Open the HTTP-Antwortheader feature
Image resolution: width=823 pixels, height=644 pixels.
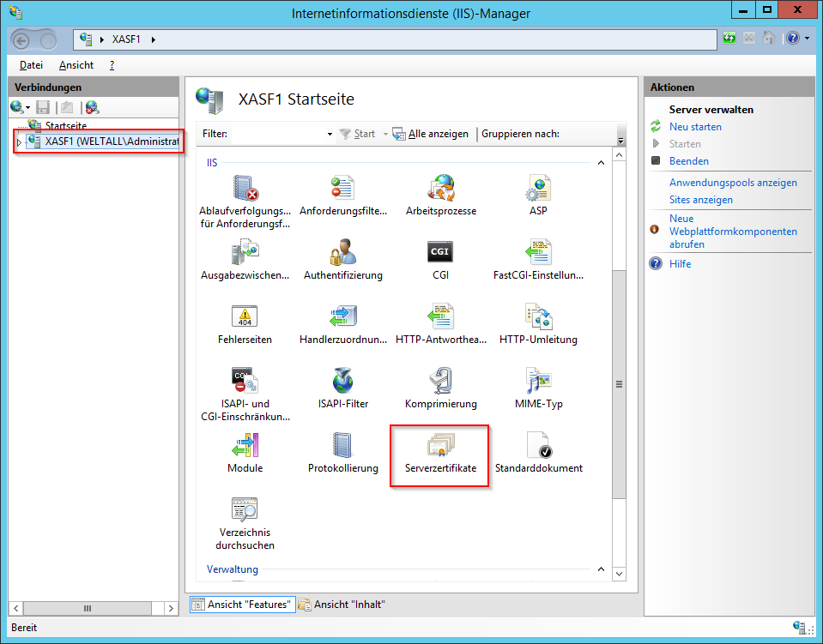(441, 323)
